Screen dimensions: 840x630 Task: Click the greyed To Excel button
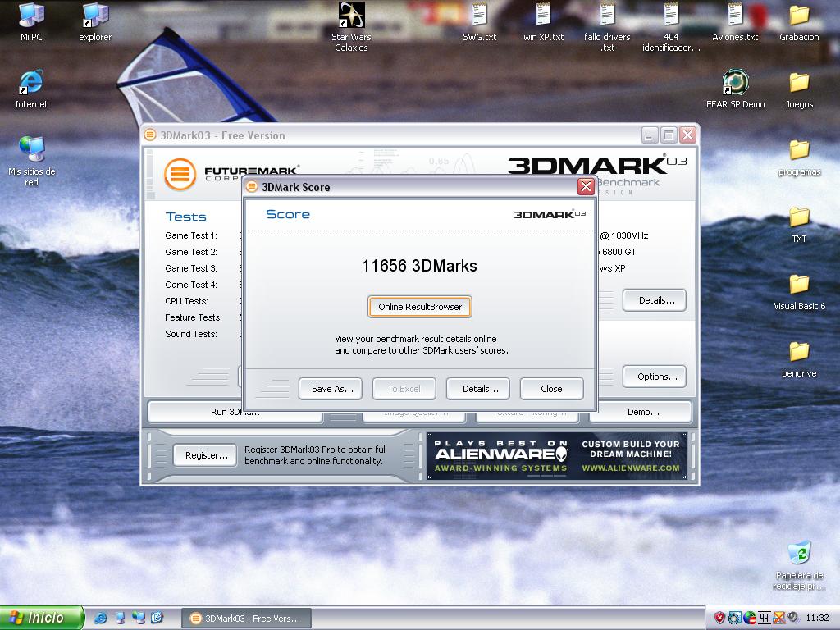tap(404, 389)
